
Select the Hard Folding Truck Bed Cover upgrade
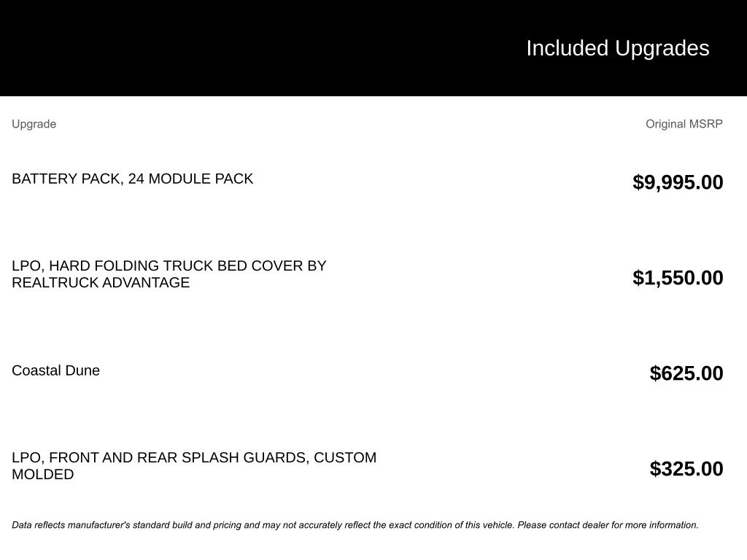169,274
